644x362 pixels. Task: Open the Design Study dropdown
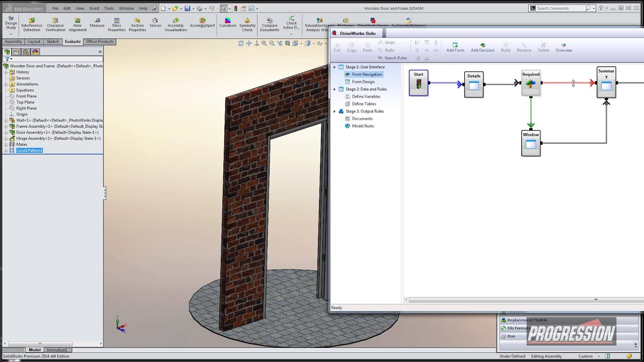pos(11,34)
